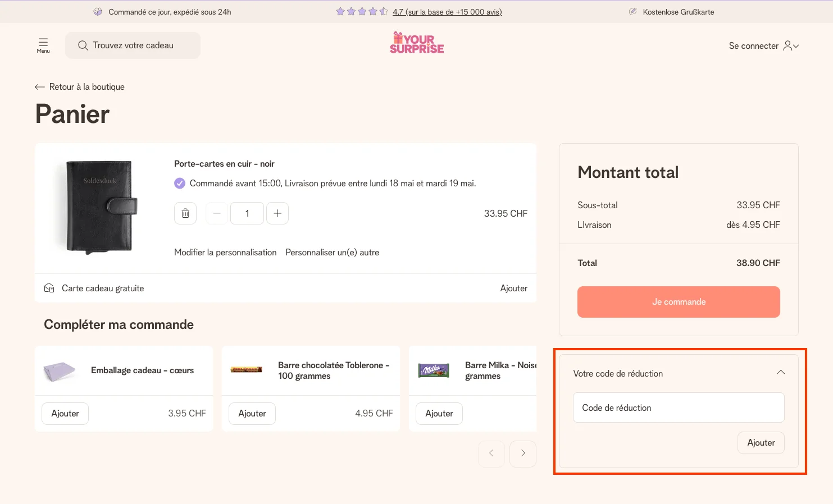This screenshot has height=504, width=833.
Task: Click the pen icon beside Kostenlose Grußkarte
Action: pos(633,11)
